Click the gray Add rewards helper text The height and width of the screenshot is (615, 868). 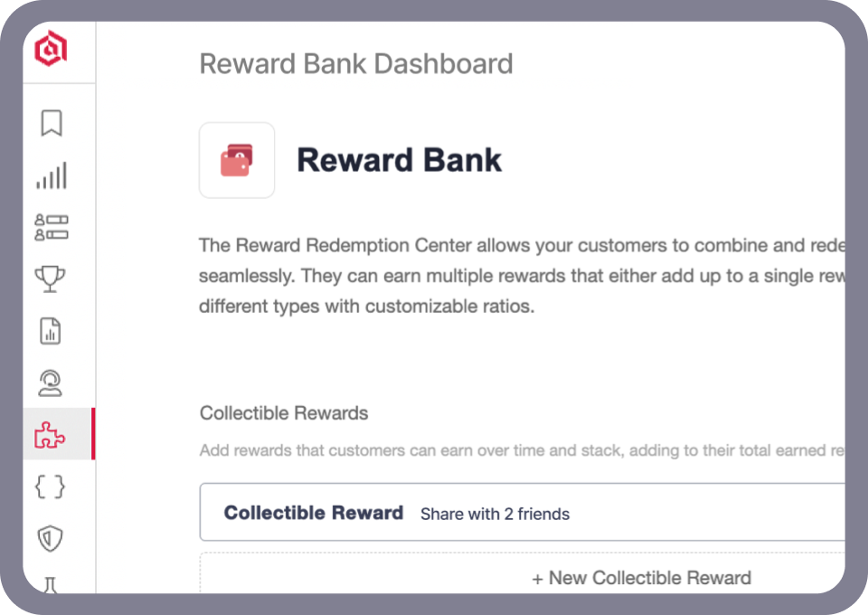[521, 450]
